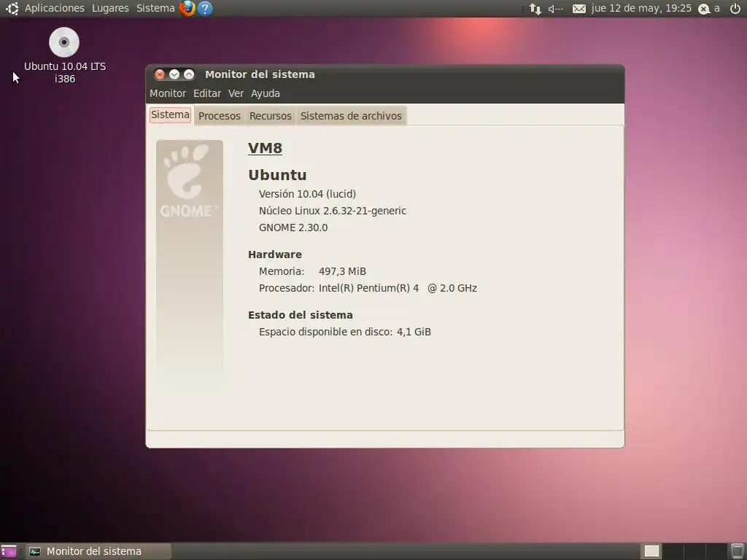Open the blue help question mark icon

click(205, 8)
